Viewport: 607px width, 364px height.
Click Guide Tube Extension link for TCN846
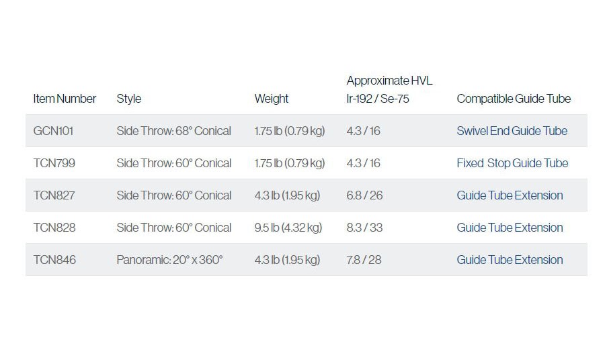coord(510,259)
